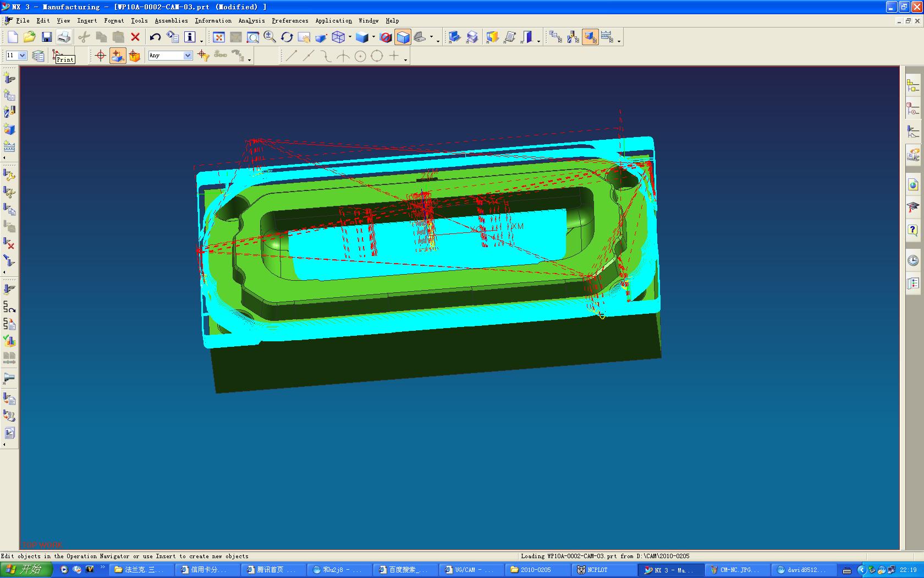Click the red crosshair selection icon
This screenshot has width=924, height=578.
click(101, 56)
